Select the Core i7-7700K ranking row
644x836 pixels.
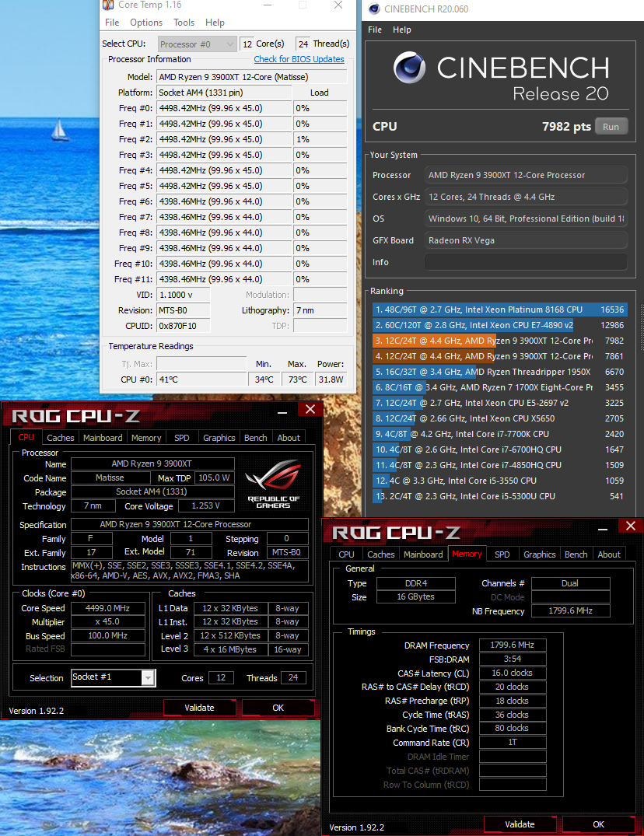[x=499, y=434]
